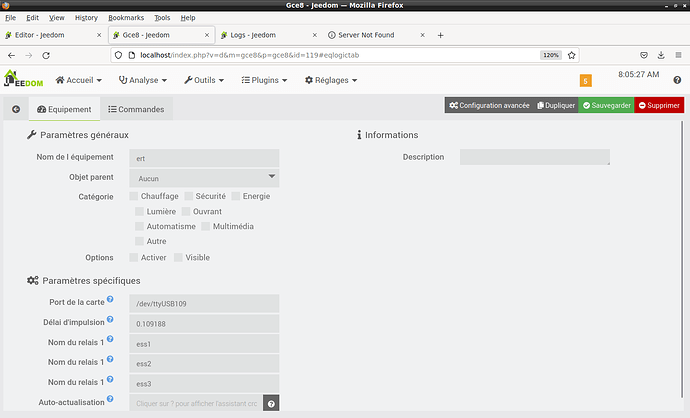Go back using the circular arrow icon
The image size is (690, 418).
tap(16, 109)
